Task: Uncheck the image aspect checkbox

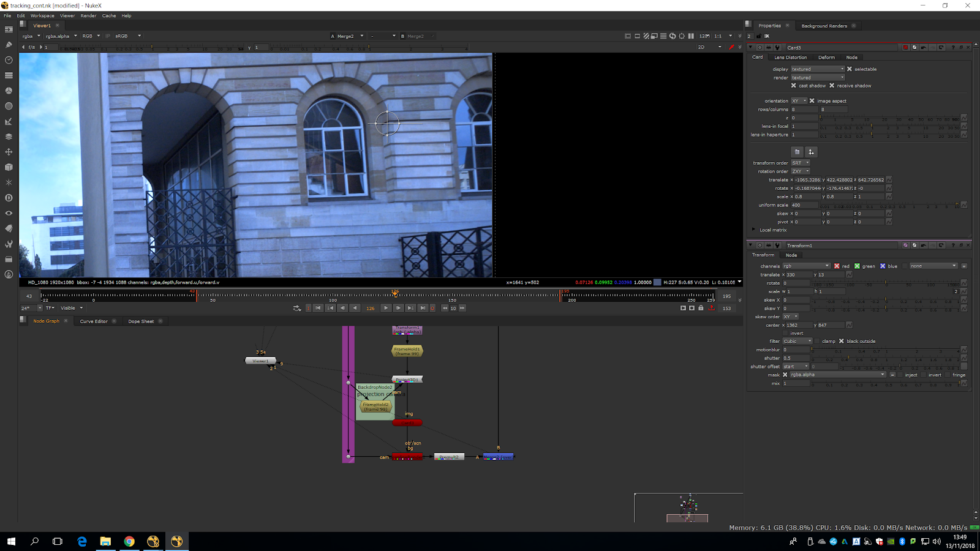Action: [812, 101]
